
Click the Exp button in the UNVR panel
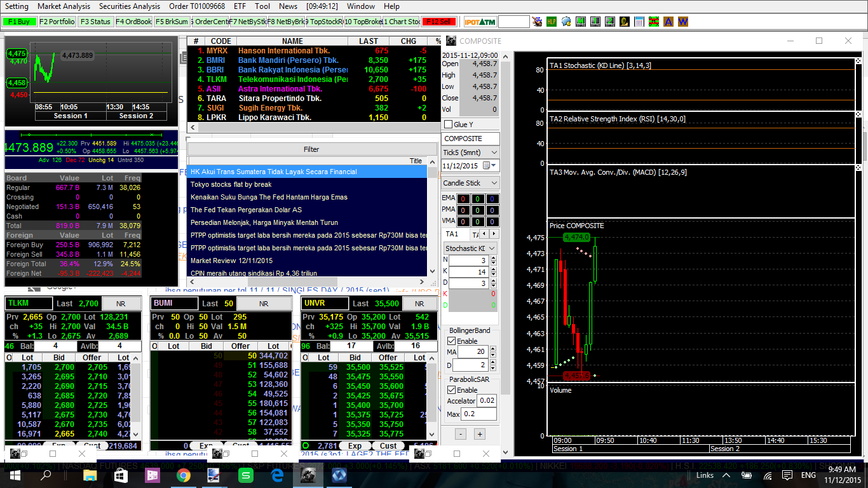point(355,445)
